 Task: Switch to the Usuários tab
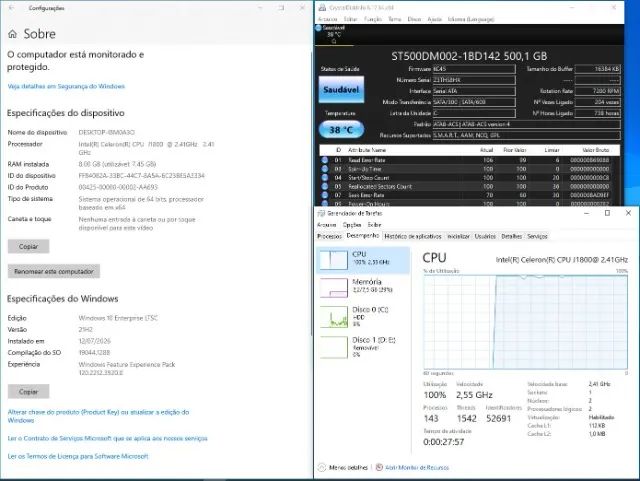pyautogui.click(x=485, y=236)
